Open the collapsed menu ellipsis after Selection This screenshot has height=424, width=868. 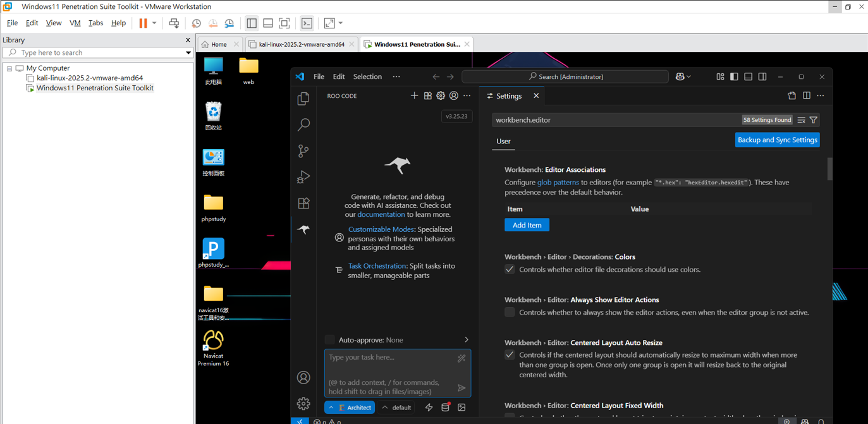(396, 76)
